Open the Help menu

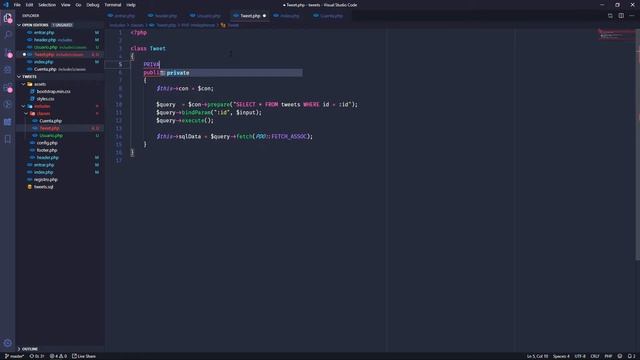click(131, 5)
